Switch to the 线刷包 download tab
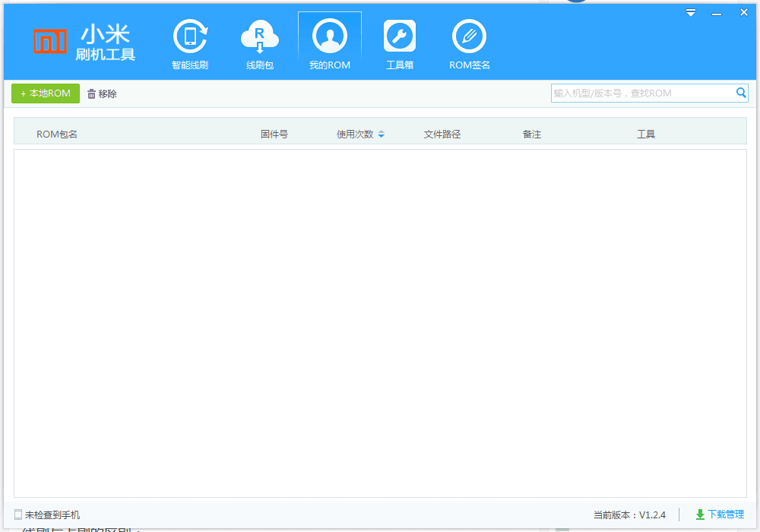760x532 pixels. (260, 45)
